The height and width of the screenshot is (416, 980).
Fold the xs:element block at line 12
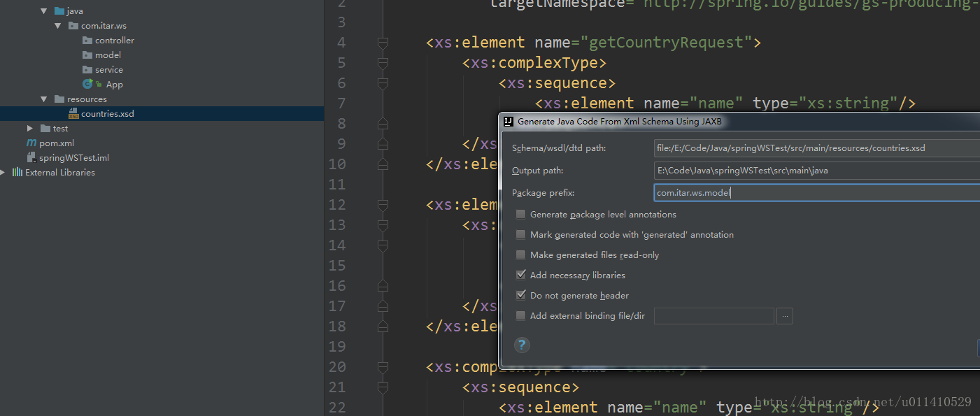point(383,205)
